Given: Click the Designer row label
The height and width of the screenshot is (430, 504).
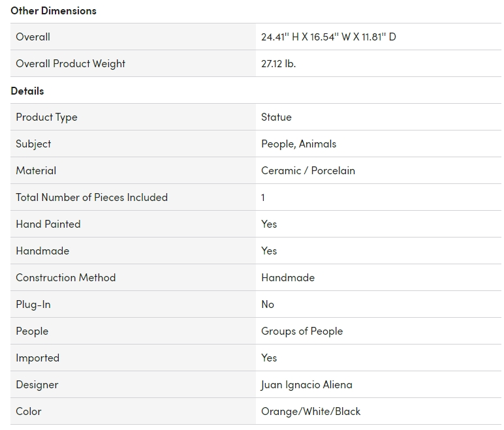Looking at the screenshot, I should tap(37, 385).
